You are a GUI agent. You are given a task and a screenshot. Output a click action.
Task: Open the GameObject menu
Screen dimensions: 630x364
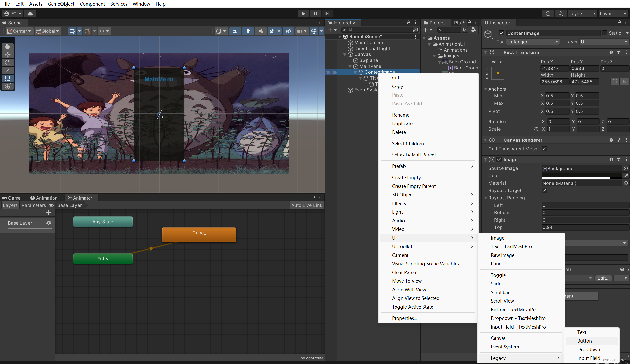pos(61,4)
